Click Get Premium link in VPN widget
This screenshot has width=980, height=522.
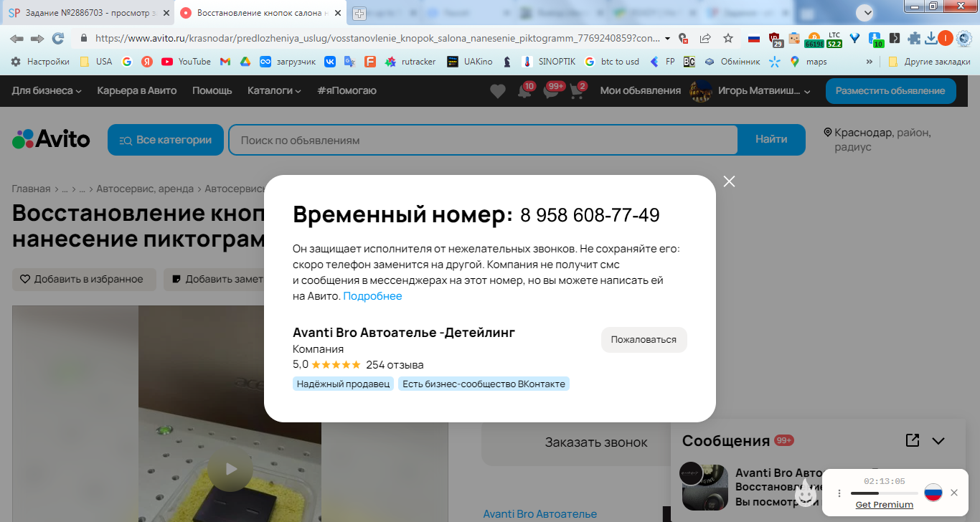[885, 505]
